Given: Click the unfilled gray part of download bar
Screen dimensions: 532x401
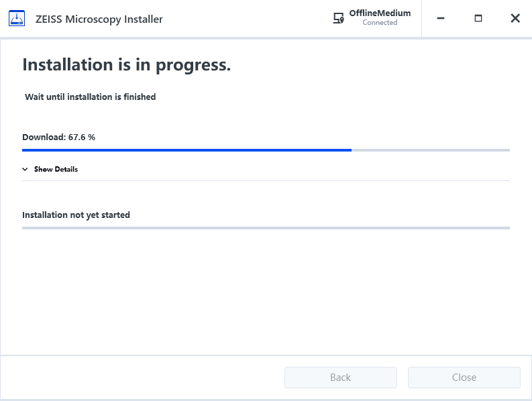Looking at the screenshot, I should click(430, 150).
